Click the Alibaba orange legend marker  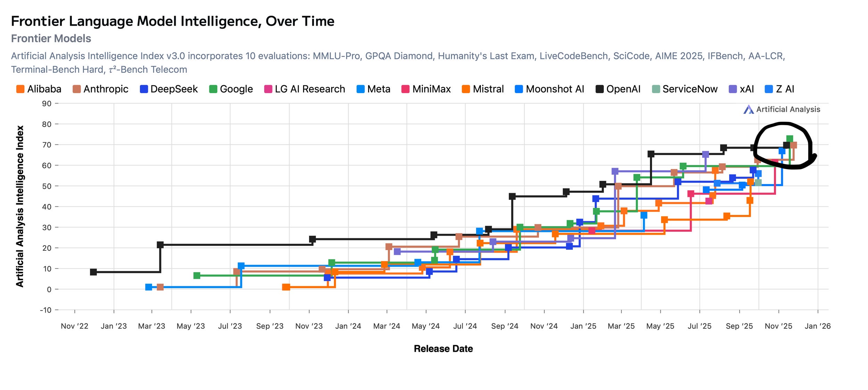coord(20,89)
